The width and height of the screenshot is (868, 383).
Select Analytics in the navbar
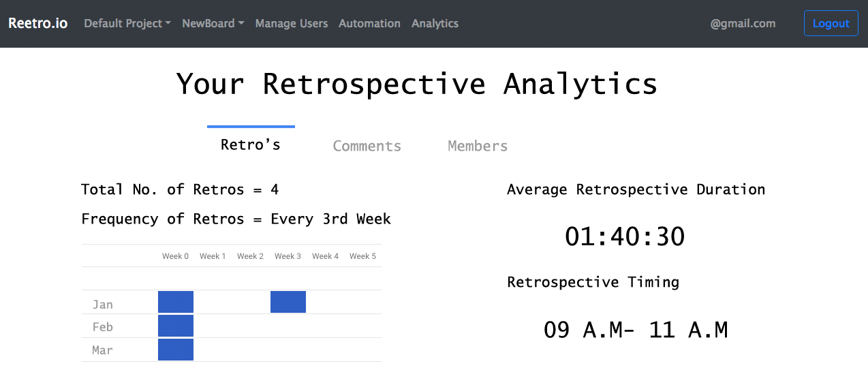(435, 23)
